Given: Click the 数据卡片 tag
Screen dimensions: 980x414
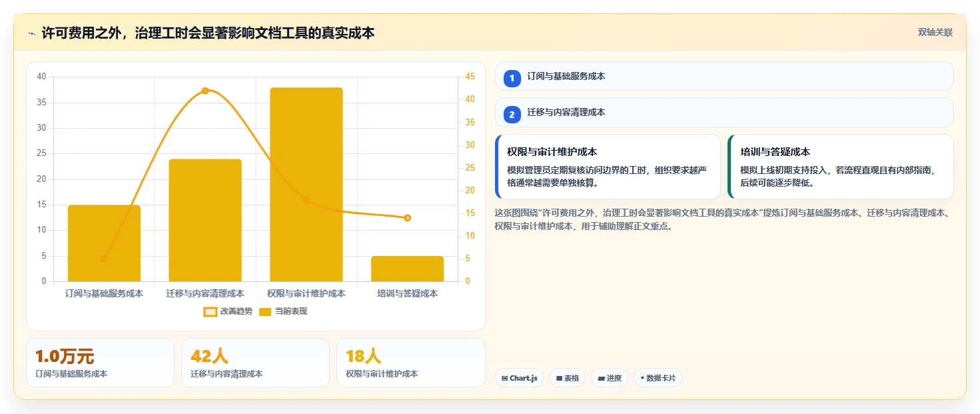Looking at the screenshot, I should [x=658, y=378].
